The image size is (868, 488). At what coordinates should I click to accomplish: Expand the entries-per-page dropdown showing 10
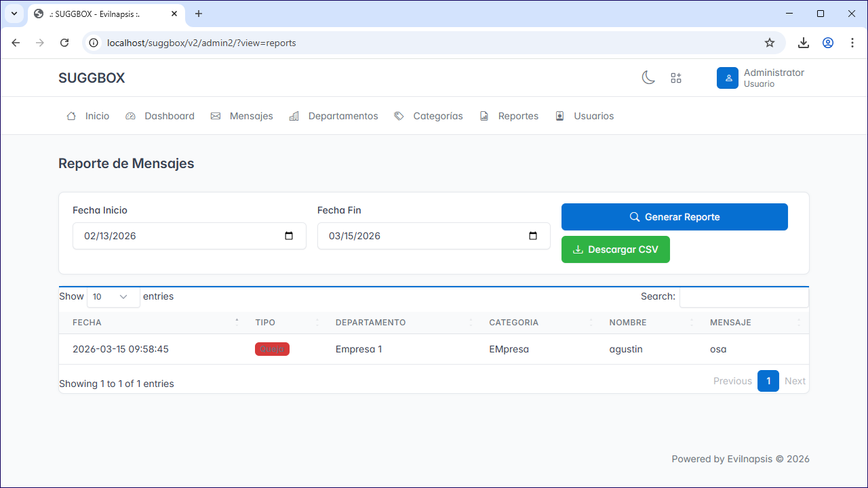[113, 297]
